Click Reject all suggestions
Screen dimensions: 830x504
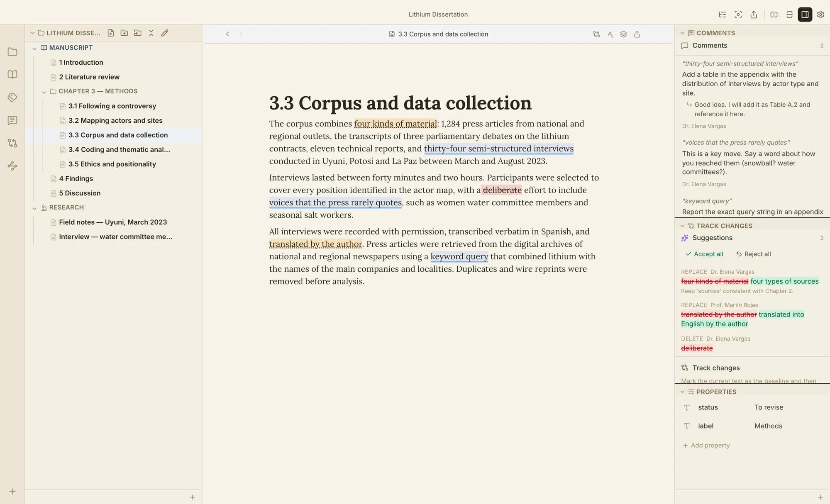753,254
